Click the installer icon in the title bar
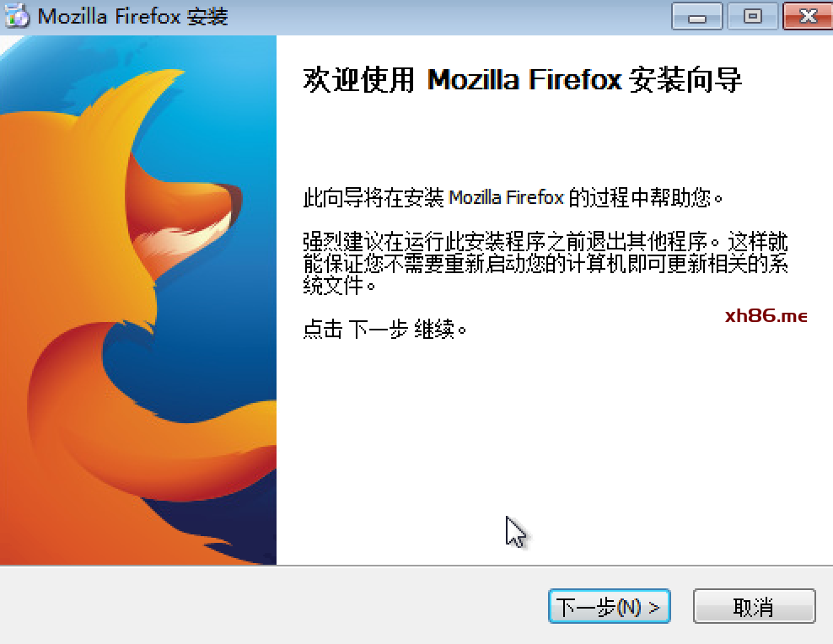833x644 pixels. tap(17, 15)
